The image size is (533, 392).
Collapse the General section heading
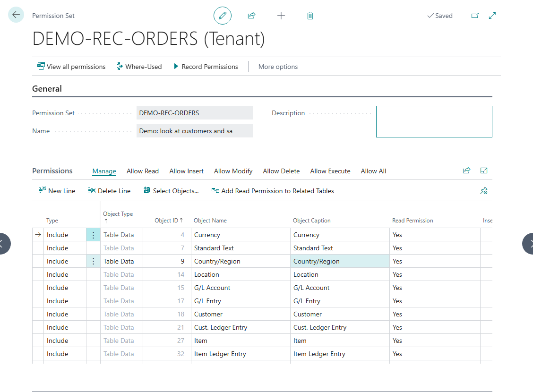[x=47, y=89]
